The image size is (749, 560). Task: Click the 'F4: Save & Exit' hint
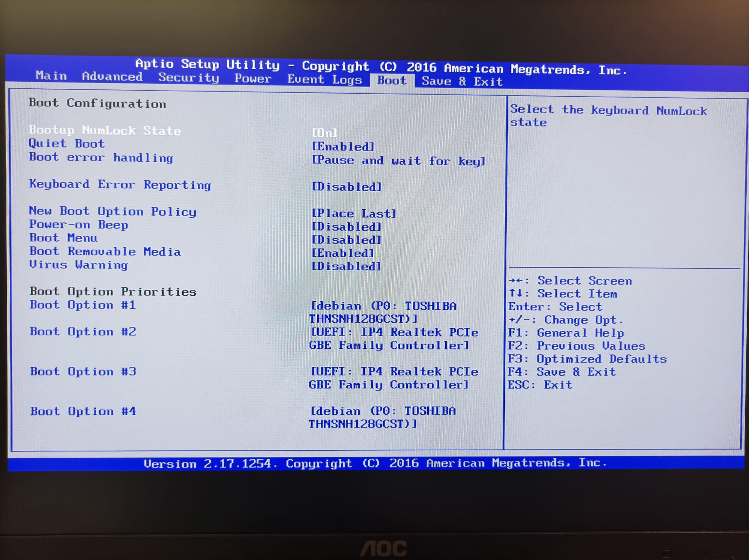[x=562, y=372]
